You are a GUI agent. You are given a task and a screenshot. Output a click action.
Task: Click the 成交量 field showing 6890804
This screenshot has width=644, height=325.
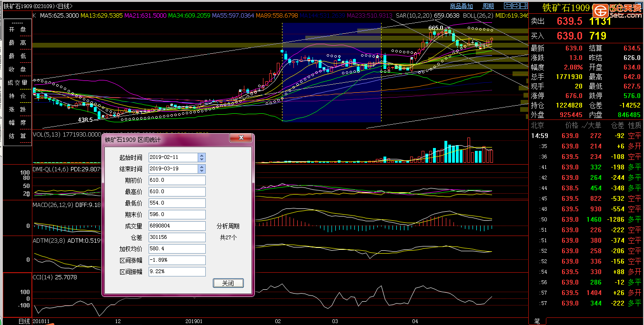[177, 226]
